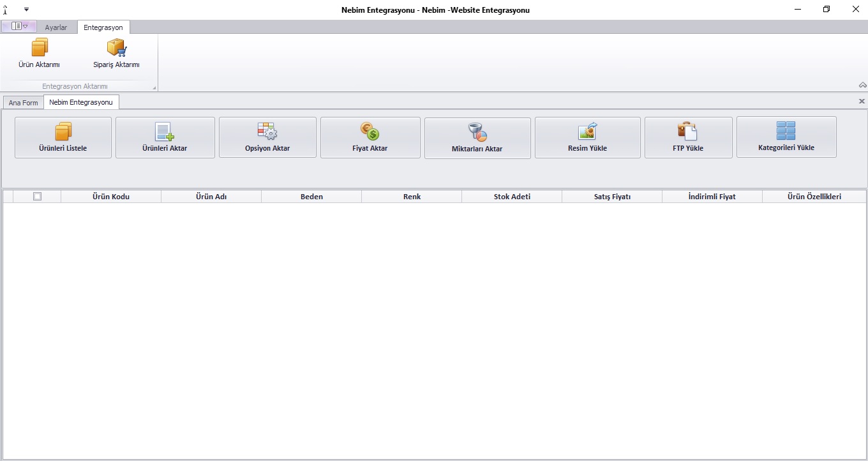Click the Fiyat Aktar button

pos(370,137)
